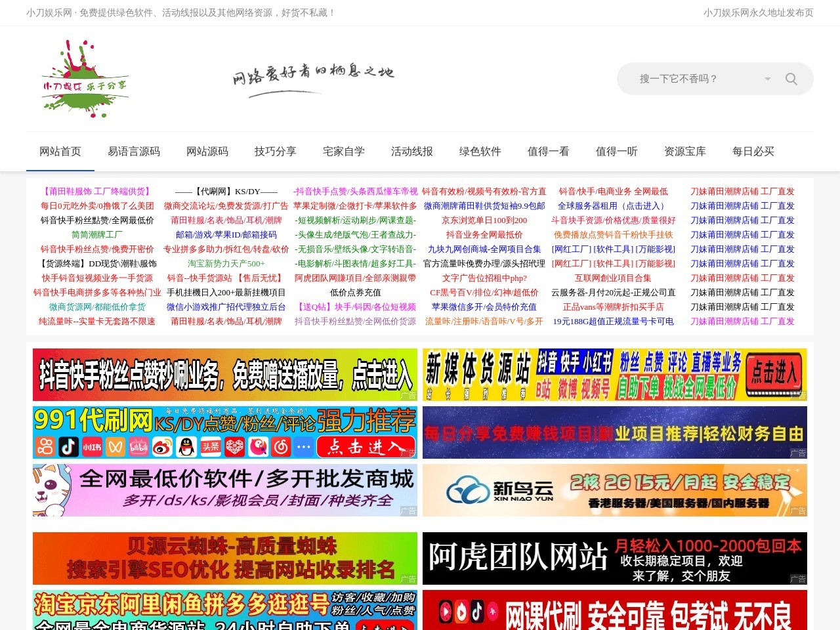840x630 pixels.
Task: Open 淘宝京东阿里闲鱼拼多多 banner ad
Action: 225,610
